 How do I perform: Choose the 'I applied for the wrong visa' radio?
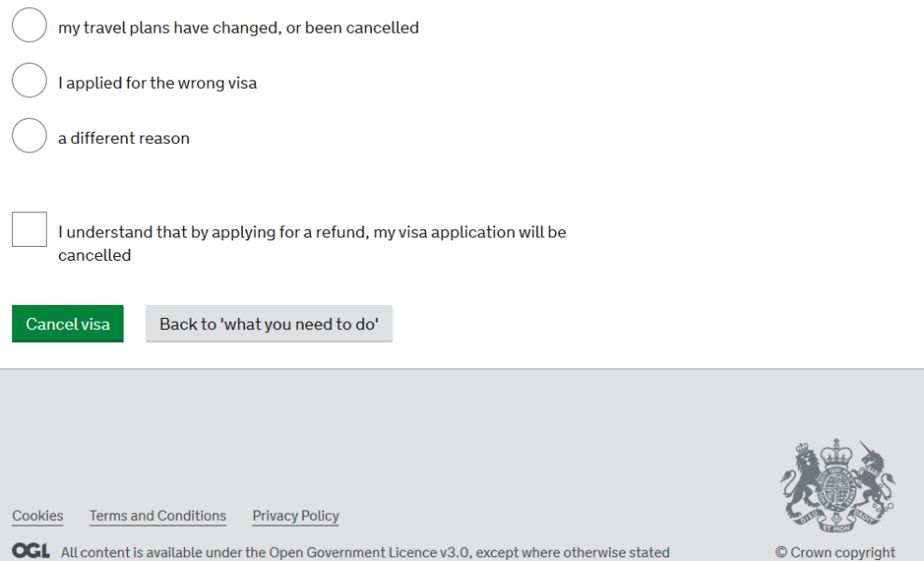click(30, 80)
